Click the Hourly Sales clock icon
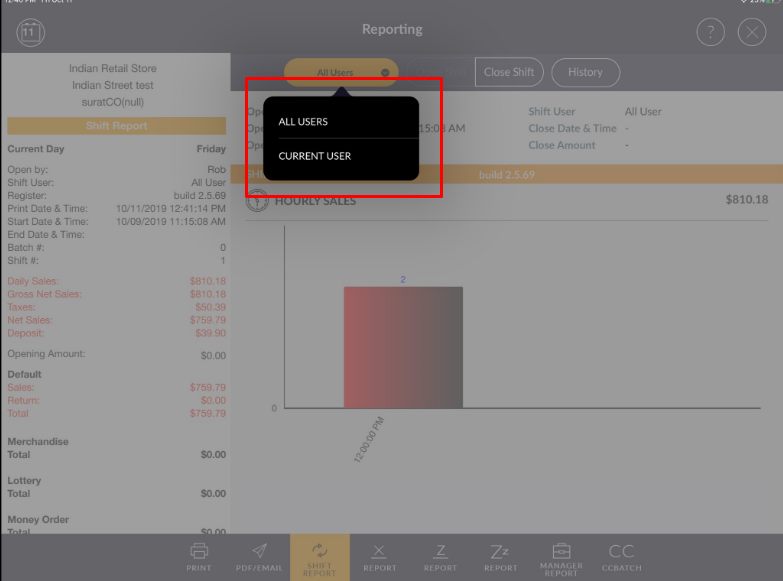The image size is (783, 581). [258, 200]
